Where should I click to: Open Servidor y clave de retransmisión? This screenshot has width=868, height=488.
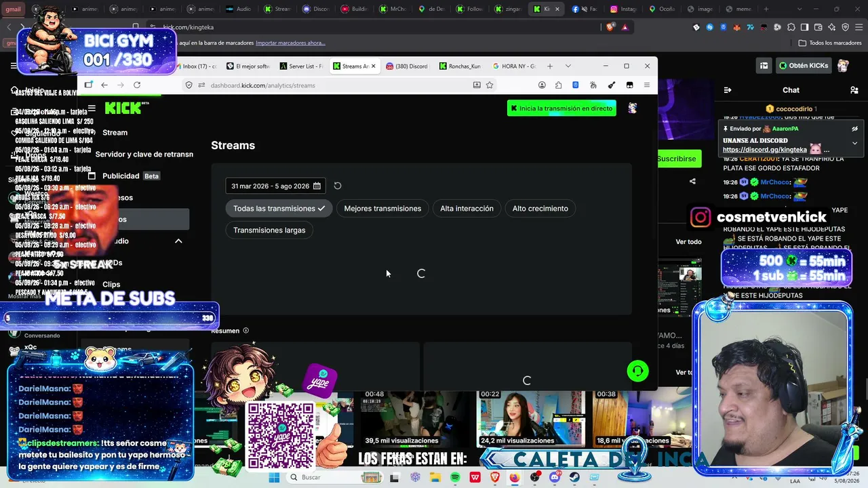click(144, 154)
